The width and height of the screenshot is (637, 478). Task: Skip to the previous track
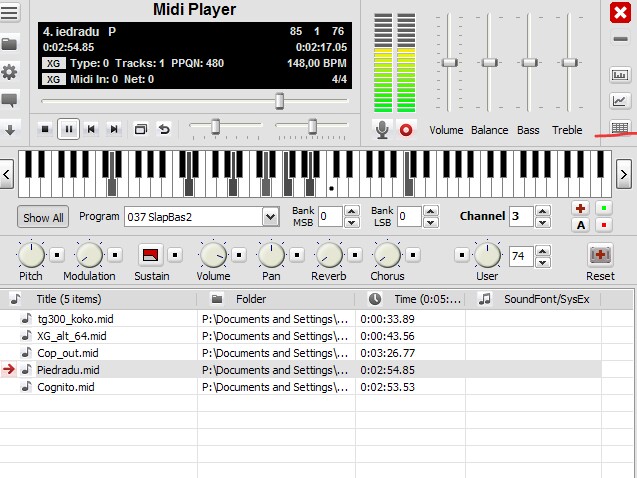pyautogui.click(x=91, y=129)
